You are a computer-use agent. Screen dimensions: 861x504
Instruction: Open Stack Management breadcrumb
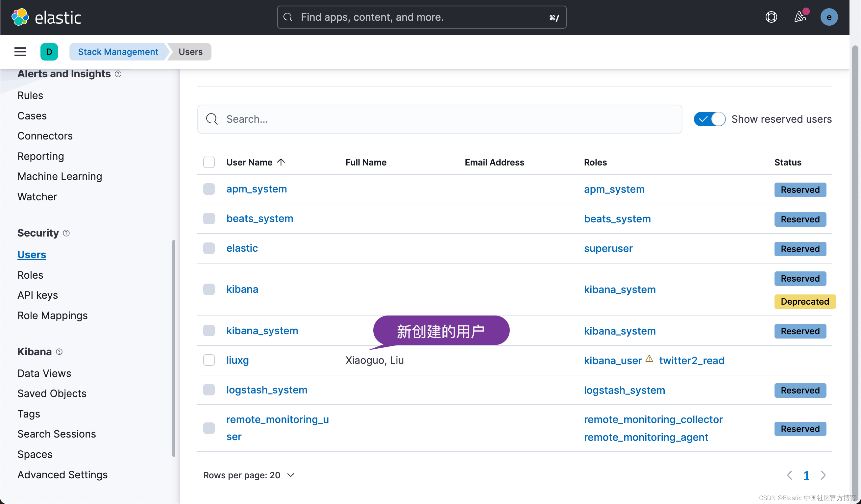tap(118, 52)
